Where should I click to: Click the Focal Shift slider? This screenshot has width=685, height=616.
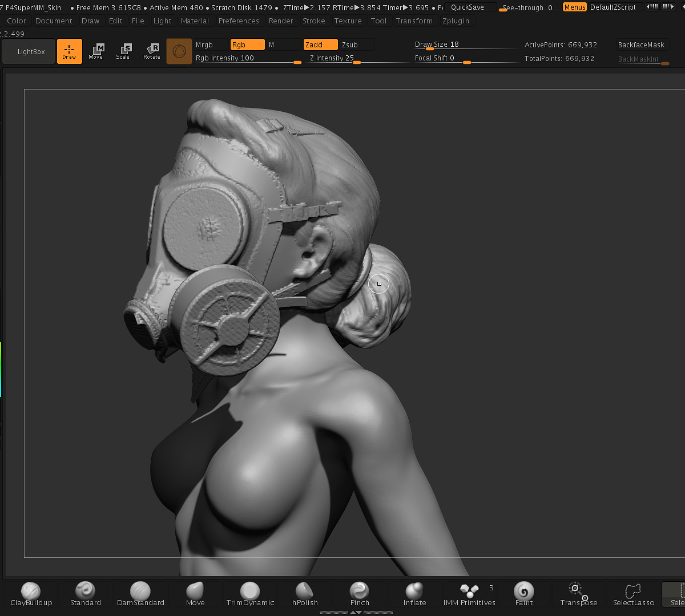pos(465,58)
